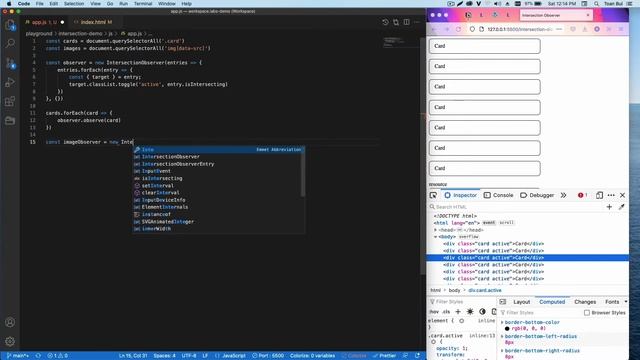This screenshot has height=360, width=640.
Task: Split the editor to the right
Action: [x=407, y=22]
